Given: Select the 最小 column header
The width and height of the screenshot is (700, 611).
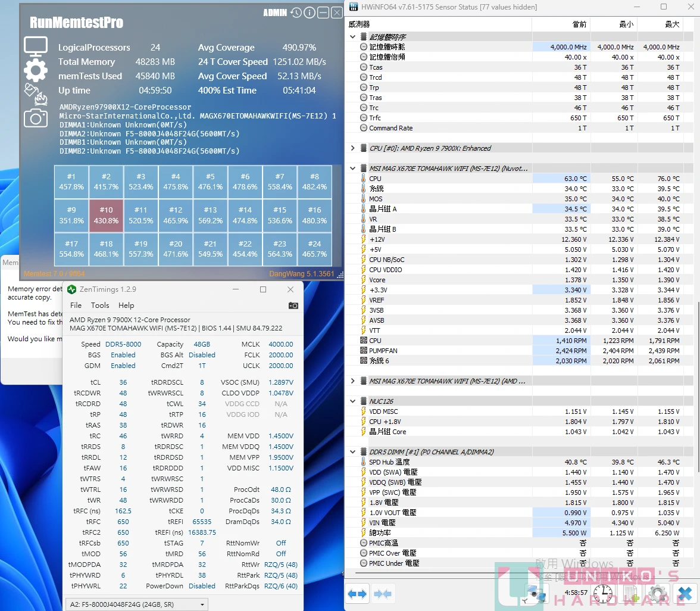Looking at the screenshot, I should click(x=614, y=24).
